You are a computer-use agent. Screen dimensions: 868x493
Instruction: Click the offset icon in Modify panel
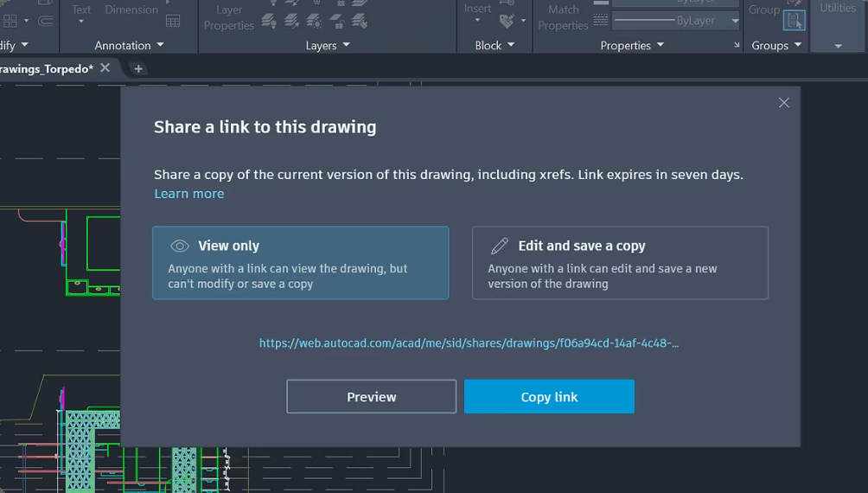46,21
